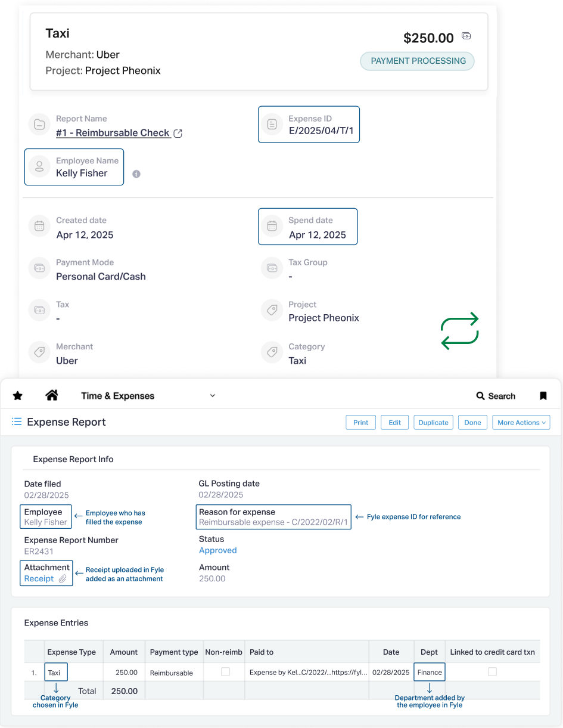Click the green sync arrows icon
This screenshot has width=563, height=728.
(459, 330)
